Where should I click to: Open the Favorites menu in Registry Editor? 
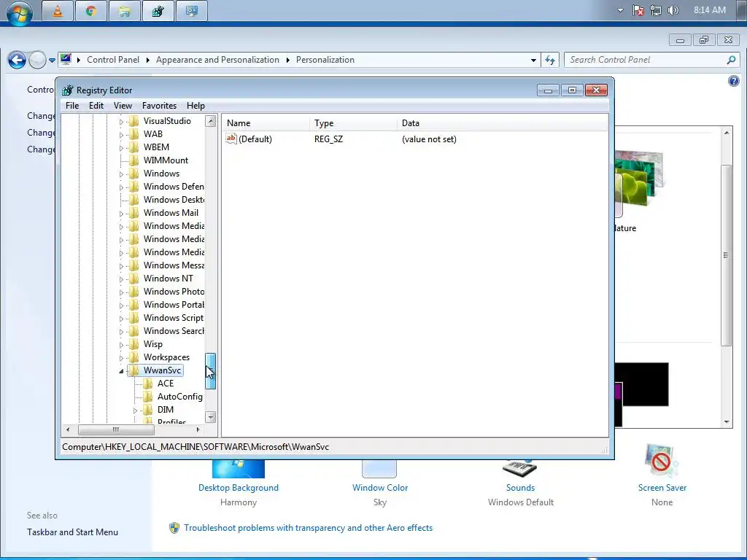pos(159,106)
